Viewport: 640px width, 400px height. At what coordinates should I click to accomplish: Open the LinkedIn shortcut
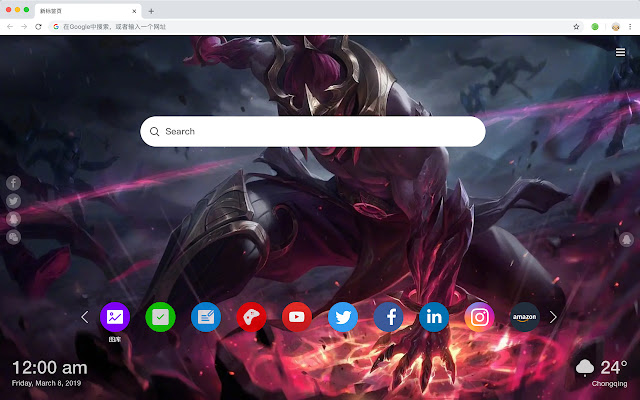coord(434,317)
